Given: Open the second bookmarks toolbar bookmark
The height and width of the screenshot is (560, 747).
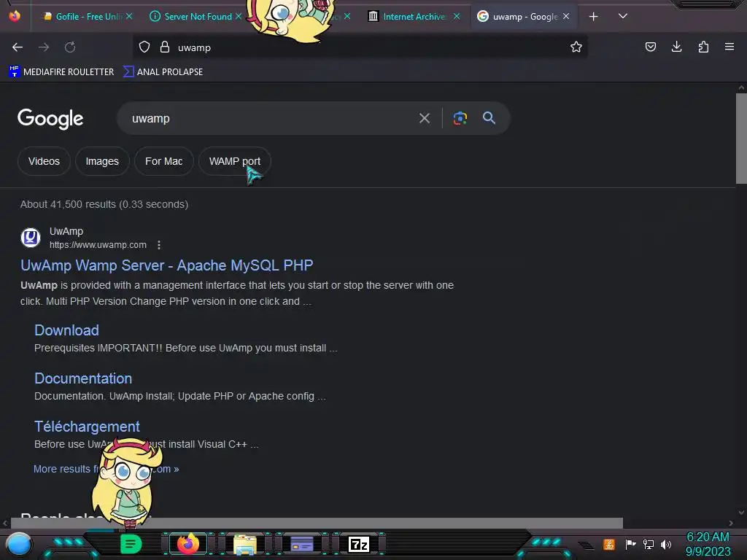Looking at the screenshot, I should 163,72.
